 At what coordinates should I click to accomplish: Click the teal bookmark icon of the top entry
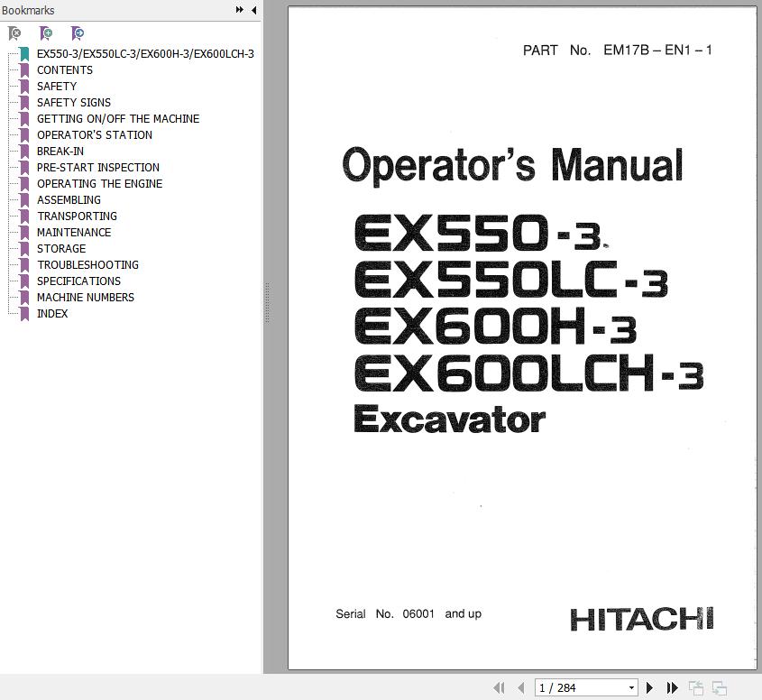pyautogui.click(x=24, y=54)
